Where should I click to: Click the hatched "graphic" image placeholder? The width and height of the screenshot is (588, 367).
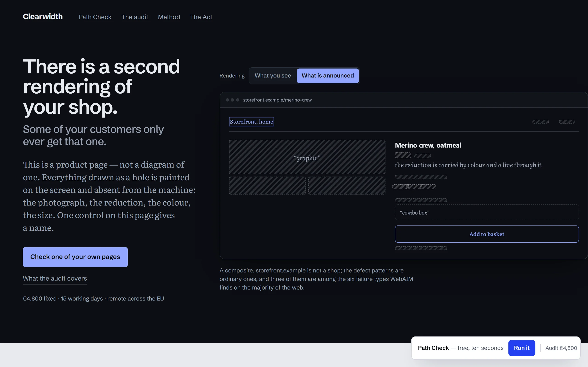[307, 157]
